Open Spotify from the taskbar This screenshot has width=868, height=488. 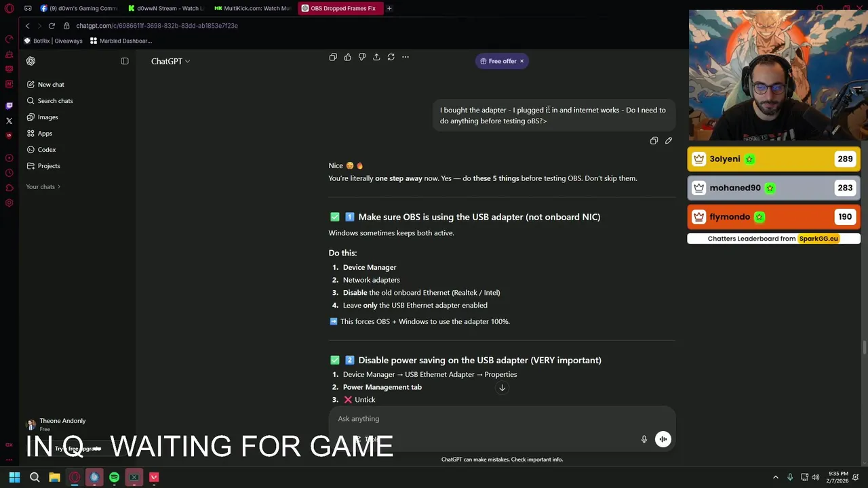point(114,477)
